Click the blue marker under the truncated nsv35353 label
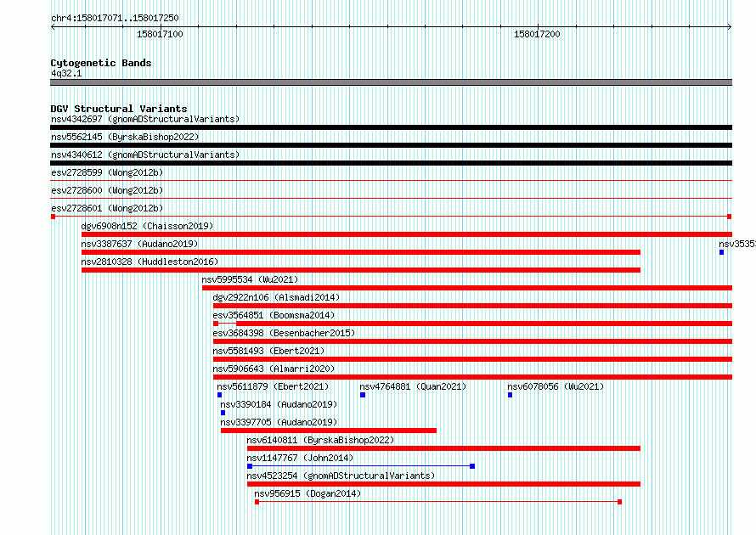Screen dimensions: 756x535 [x=721, y=252]
